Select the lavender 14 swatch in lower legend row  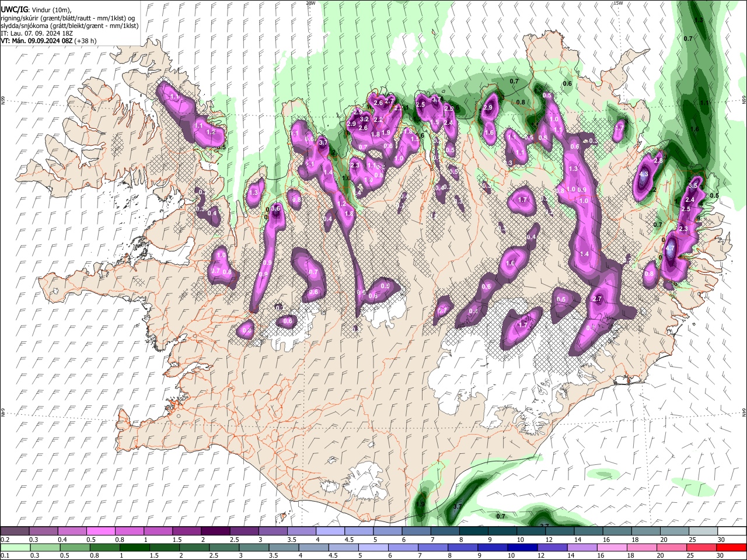click(582, 547)
